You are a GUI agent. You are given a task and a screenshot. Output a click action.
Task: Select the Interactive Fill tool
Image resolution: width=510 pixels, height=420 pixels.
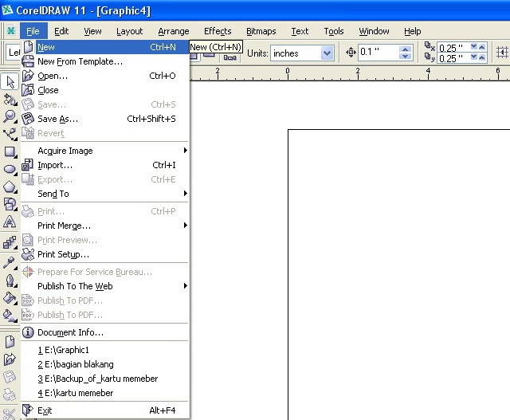pos(10,316)
